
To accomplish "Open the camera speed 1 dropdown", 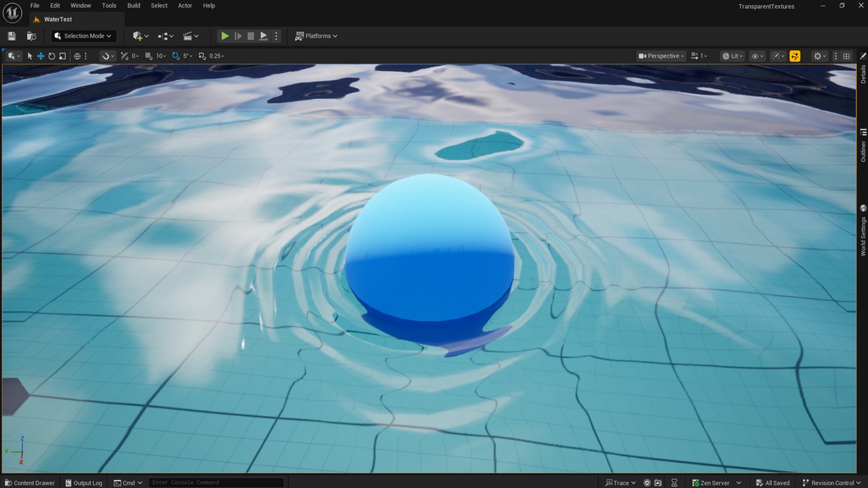I will (700, 56).
